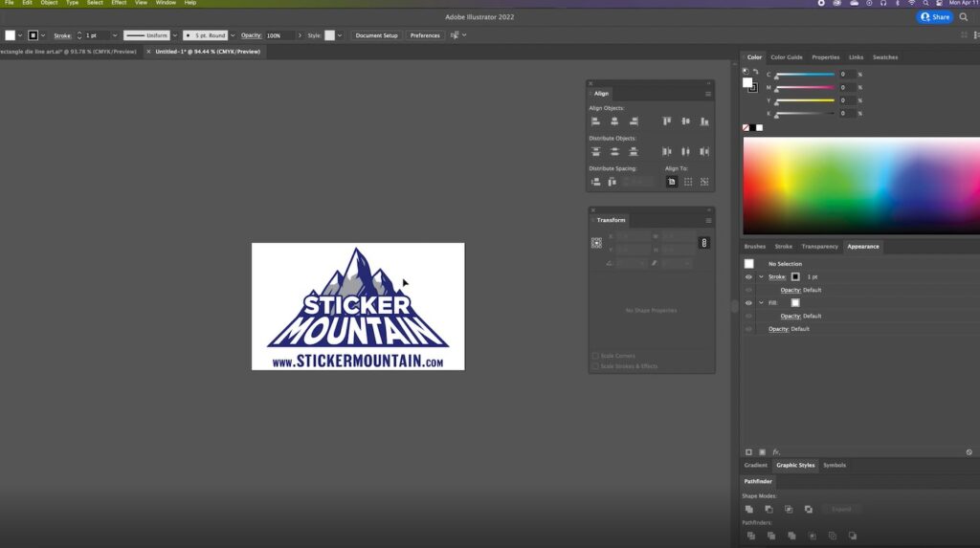
Task: Toggle constrain width and height proportions link
Action: [703, 243]
